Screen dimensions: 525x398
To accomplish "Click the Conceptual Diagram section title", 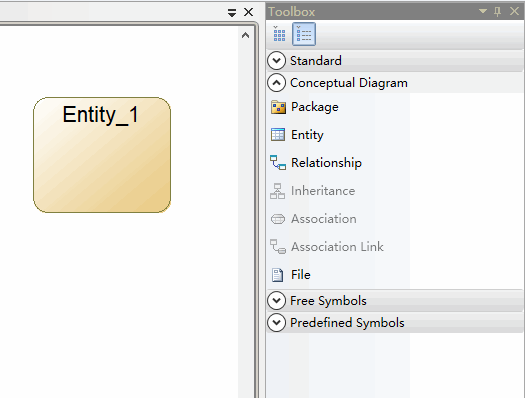I will click(x=349, y=83).
